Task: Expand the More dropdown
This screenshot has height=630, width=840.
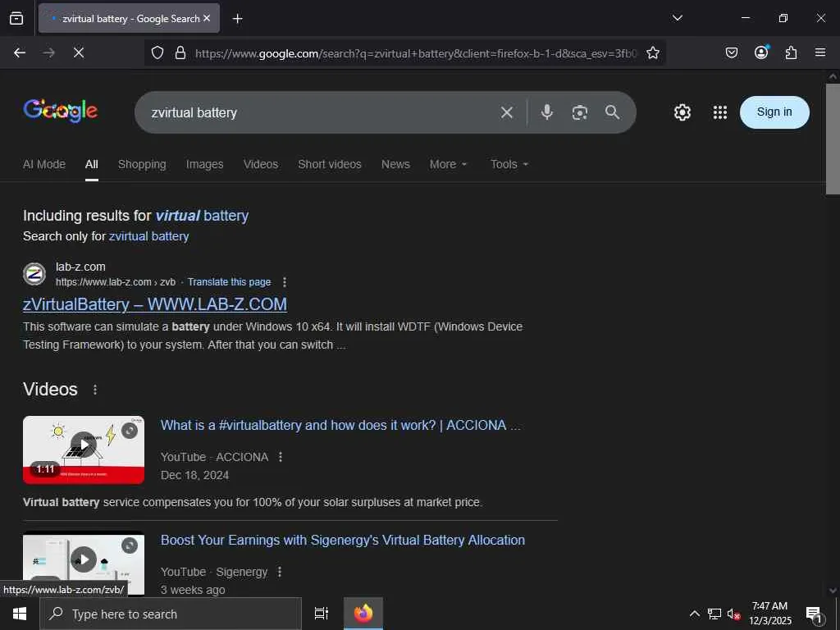Action: point(449,164)
